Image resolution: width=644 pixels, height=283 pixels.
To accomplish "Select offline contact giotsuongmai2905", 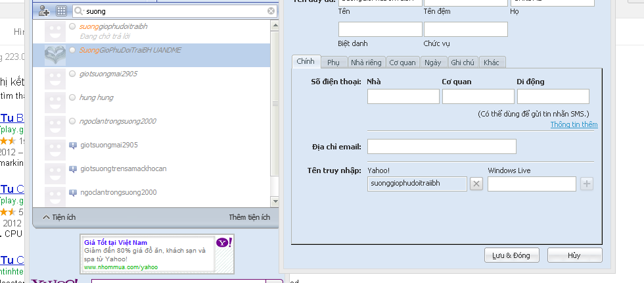I will 151,79.
